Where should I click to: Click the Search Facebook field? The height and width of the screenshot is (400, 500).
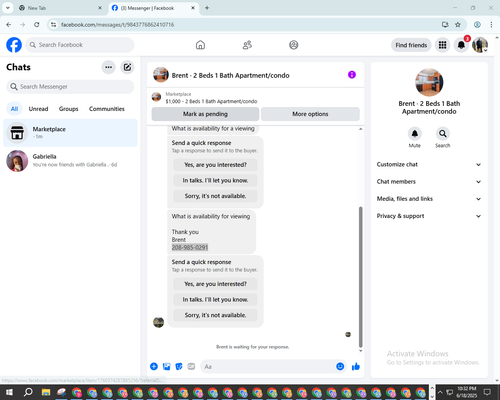[80, 45]
